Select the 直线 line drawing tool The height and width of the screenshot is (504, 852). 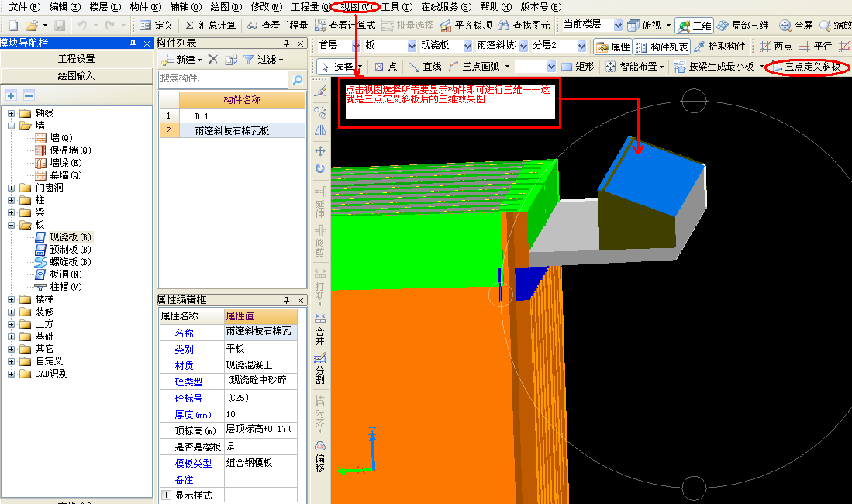coord(425,67)
